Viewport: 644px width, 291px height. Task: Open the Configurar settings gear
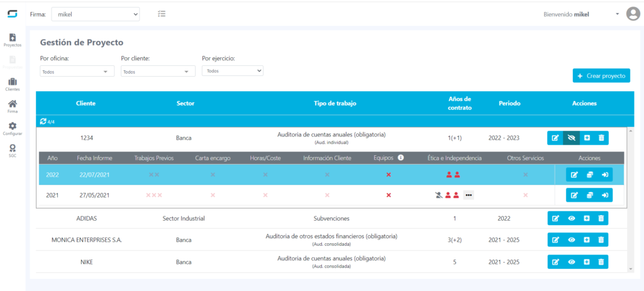(x=13, y=129)
